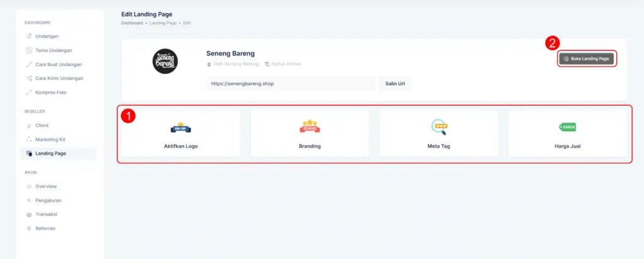Viewport: 644px width, 259px height.
Task: Click the Kompres Foto sidebar icon
Action: 29,92
